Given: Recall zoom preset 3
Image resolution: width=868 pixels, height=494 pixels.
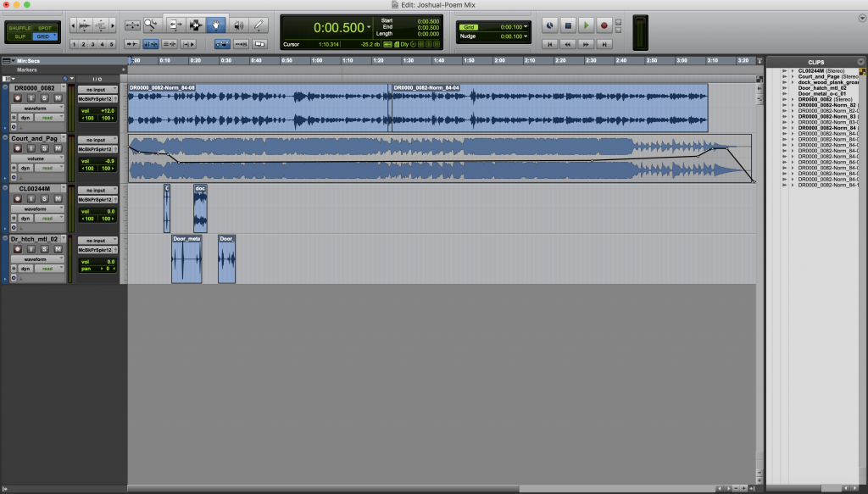Looking at the screenshot, I should click(x=92, y=44).
